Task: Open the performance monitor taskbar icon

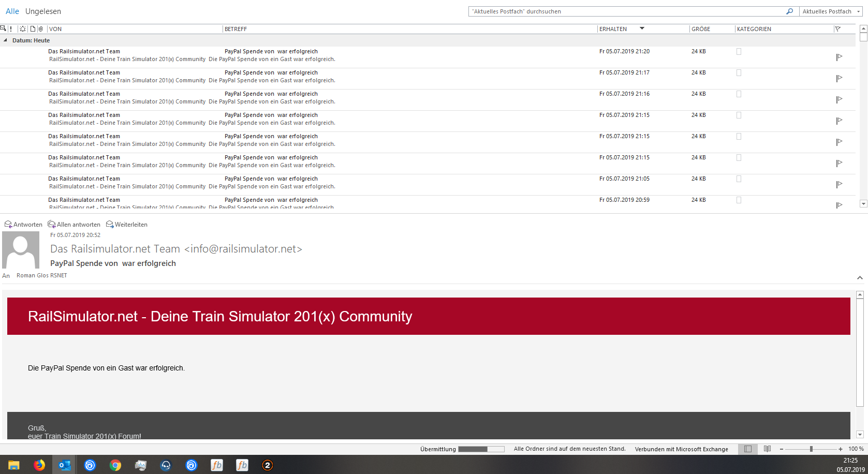Action: coord(141,465)
